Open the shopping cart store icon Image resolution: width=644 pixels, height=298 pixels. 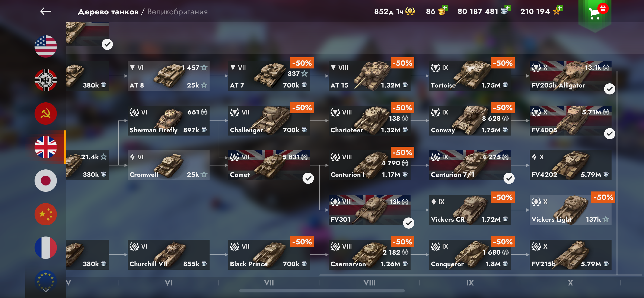point(595,14)
